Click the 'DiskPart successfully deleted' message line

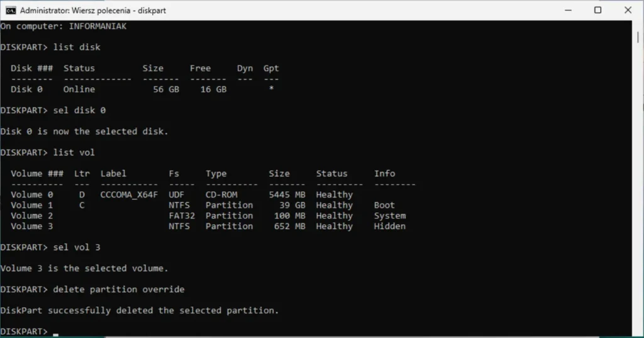pos(139,310)
